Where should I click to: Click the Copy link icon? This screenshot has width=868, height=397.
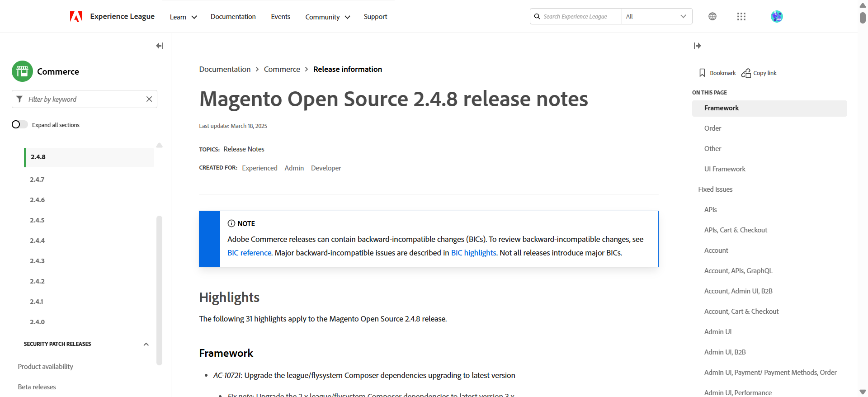[746, 73]
